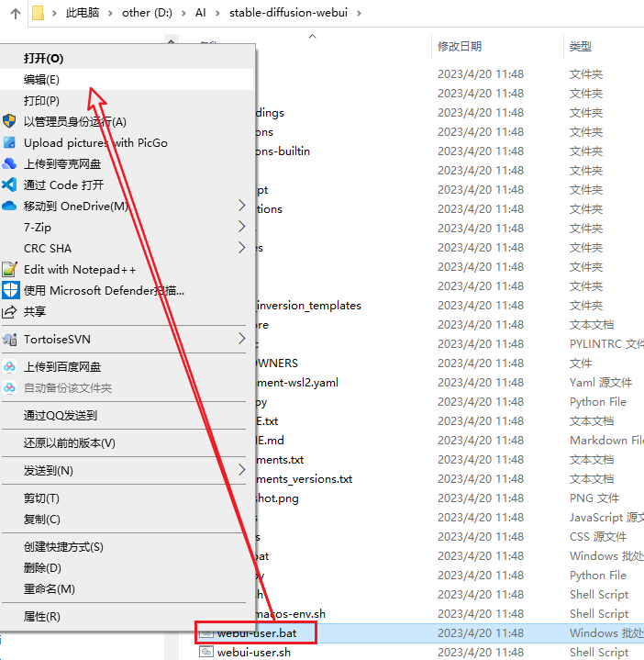The height and width of the screenshot is (660, 644).
Task: Click the admin shield icon
Action: pos(9,121)
